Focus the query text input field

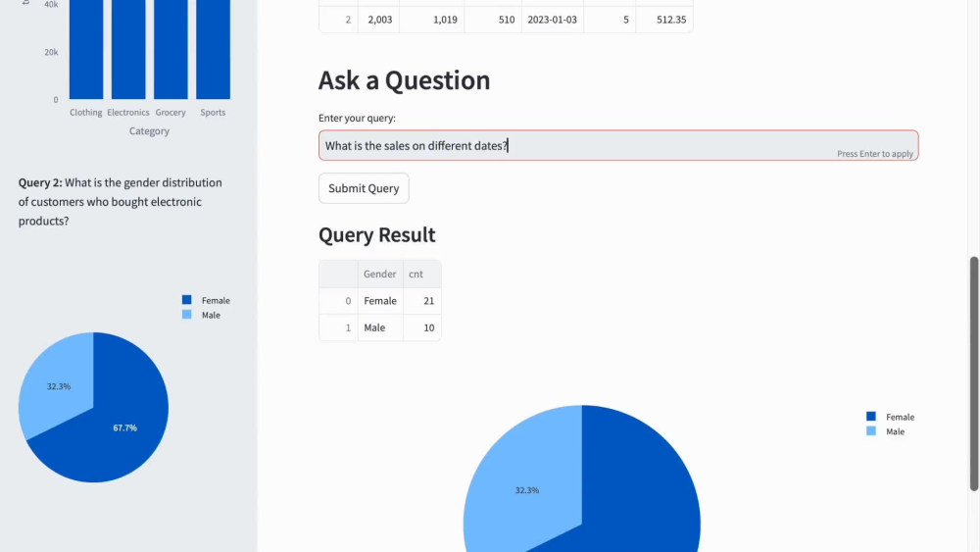618,146
